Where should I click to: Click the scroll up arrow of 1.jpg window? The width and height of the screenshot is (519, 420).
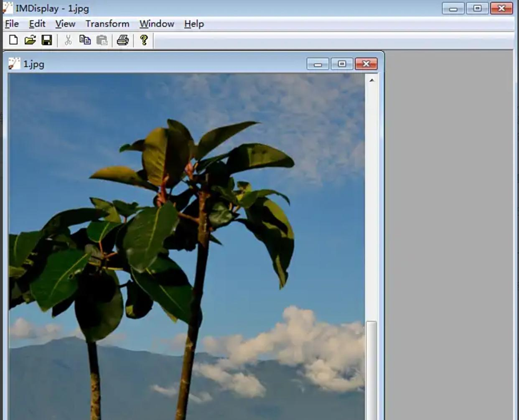tap(371, 80)
